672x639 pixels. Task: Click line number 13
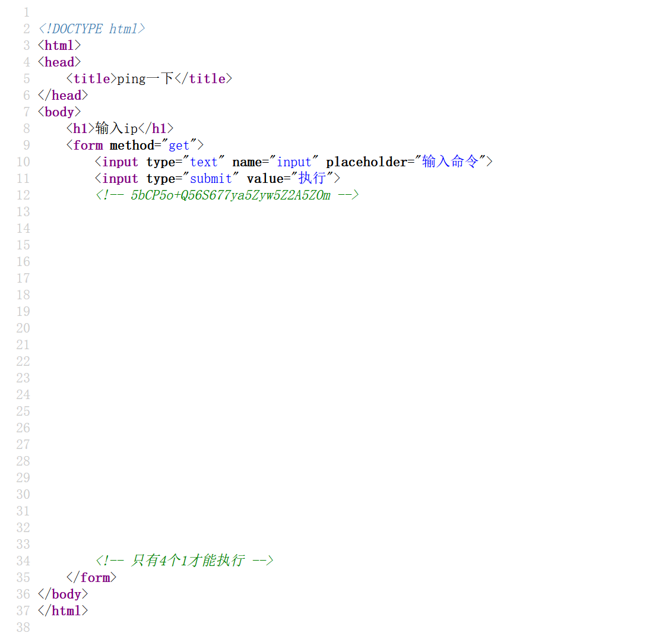coord(23,212)
